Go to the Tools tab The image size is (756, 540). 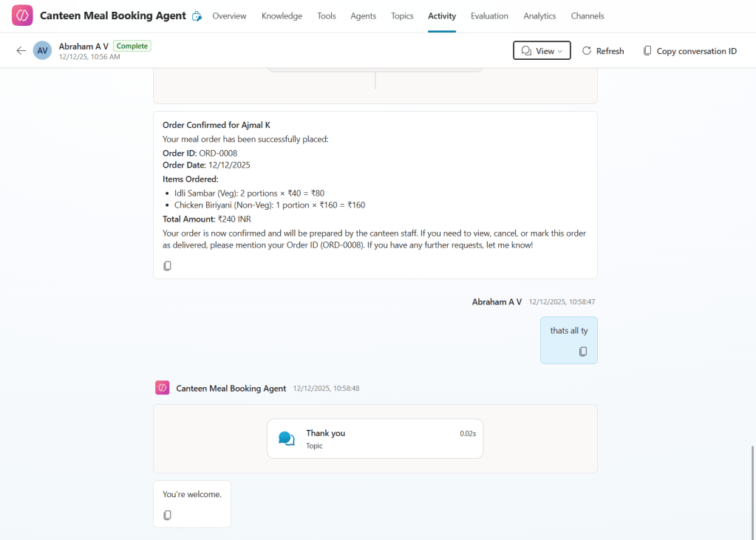click(x=326, y=16)
